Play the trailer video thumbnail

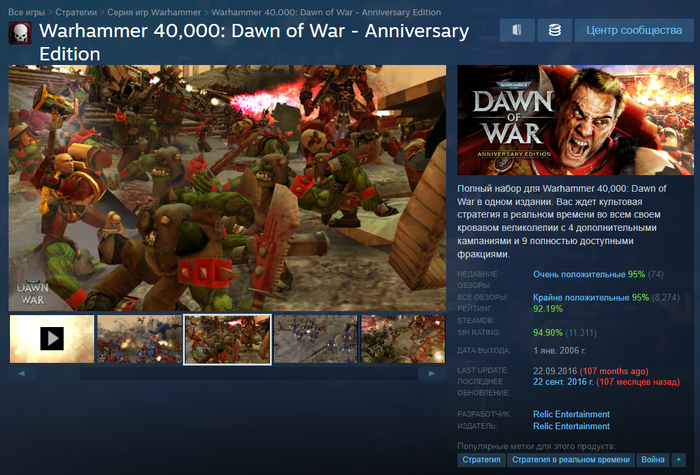coord(52,339)
